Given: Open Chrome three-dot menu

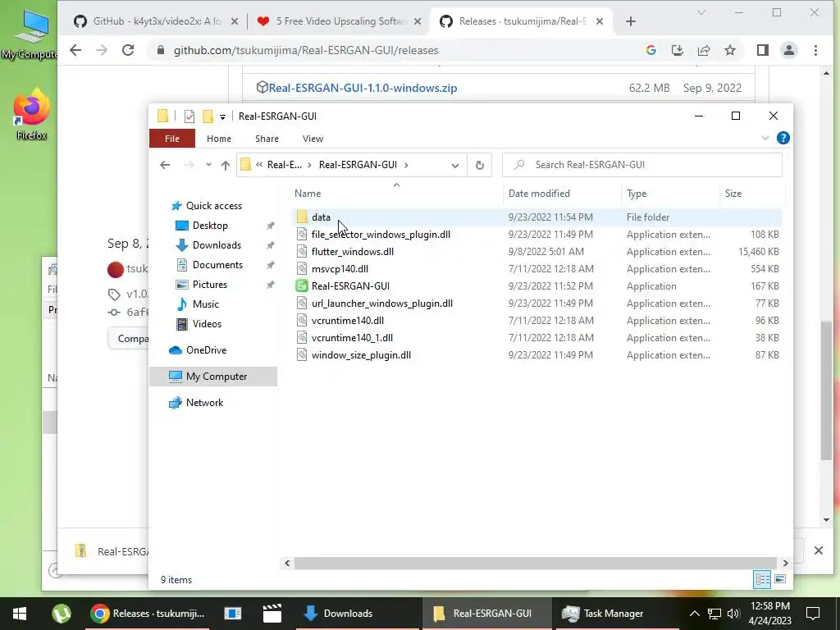Looking at the screenshot, I should [815, 50].
